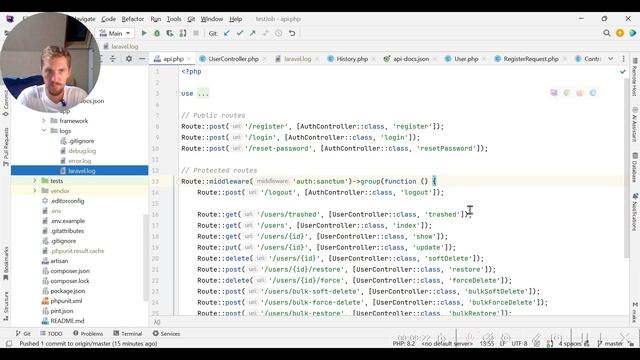Open the Structure side panel

tap(6, 306)
